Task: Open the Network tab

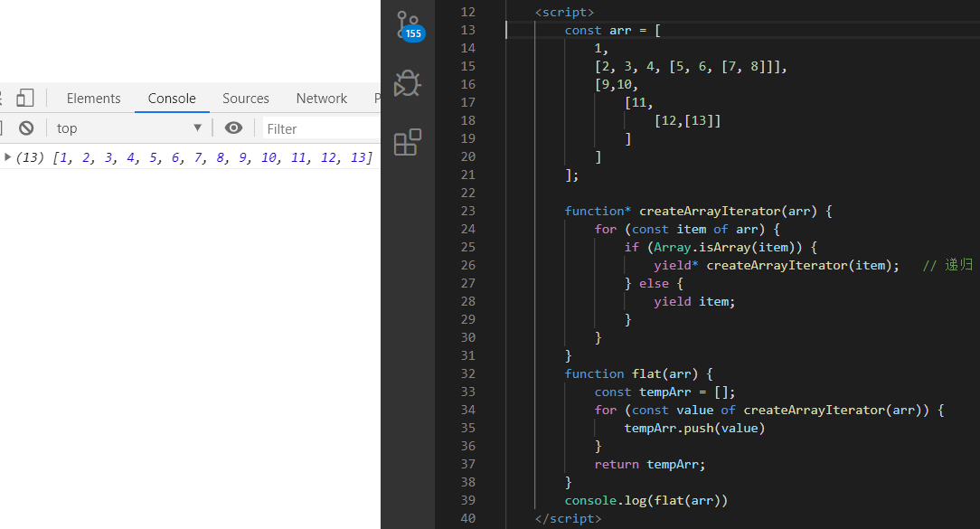Action: 321,99
